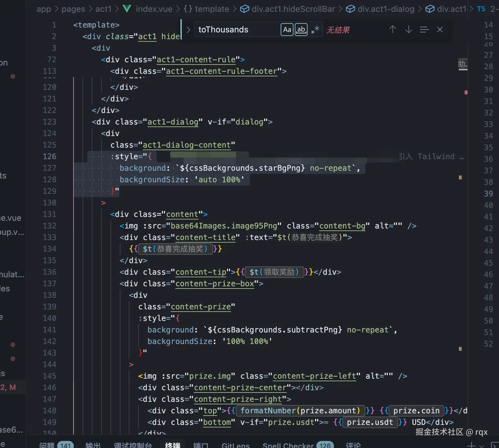The width and height of the screenshot is (499, 448).
Task: Expand the replace field chevron
Action: pyautogui.click(x=188, y=30)
